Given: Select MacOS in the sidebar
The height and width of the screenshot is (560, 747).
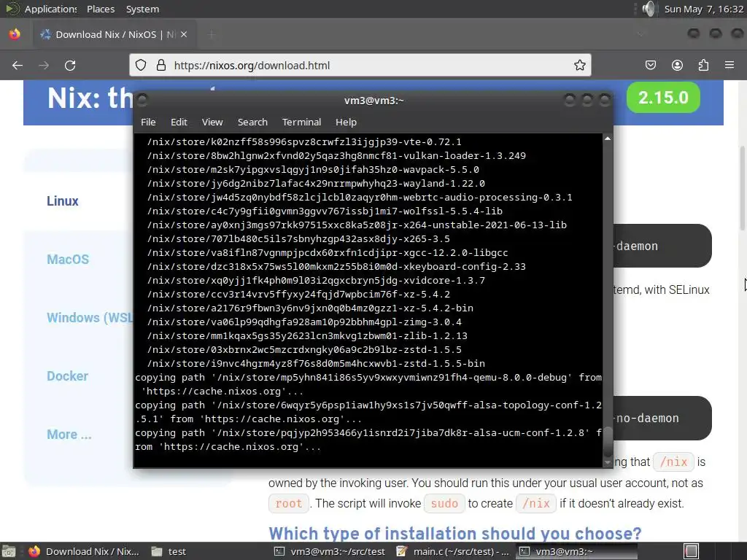Looking at the screenshot, I should coord(68,260).
